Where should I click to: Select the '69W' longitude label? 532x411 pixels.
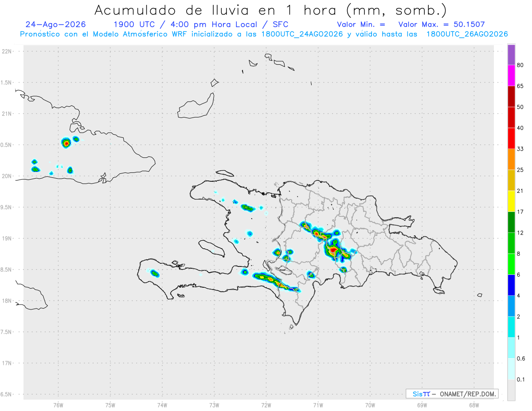coord(422,405)
